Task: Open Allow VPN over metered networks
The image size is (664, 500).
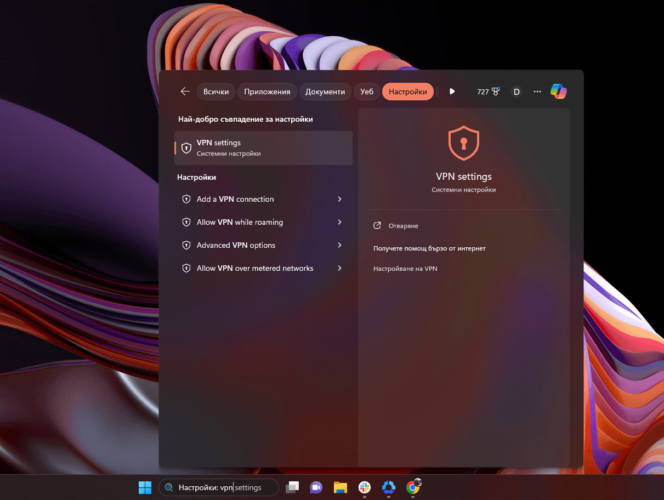Action: [263, 268]
